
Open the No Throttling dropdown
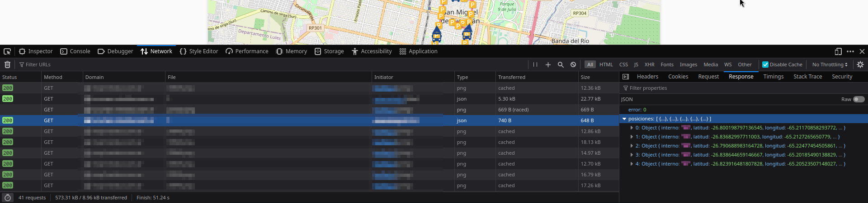coord(830,65)
